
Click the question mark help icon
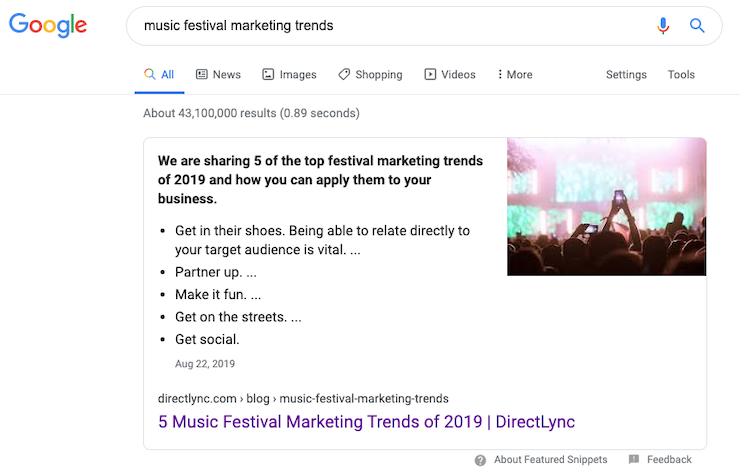click(x=480, y=460)
